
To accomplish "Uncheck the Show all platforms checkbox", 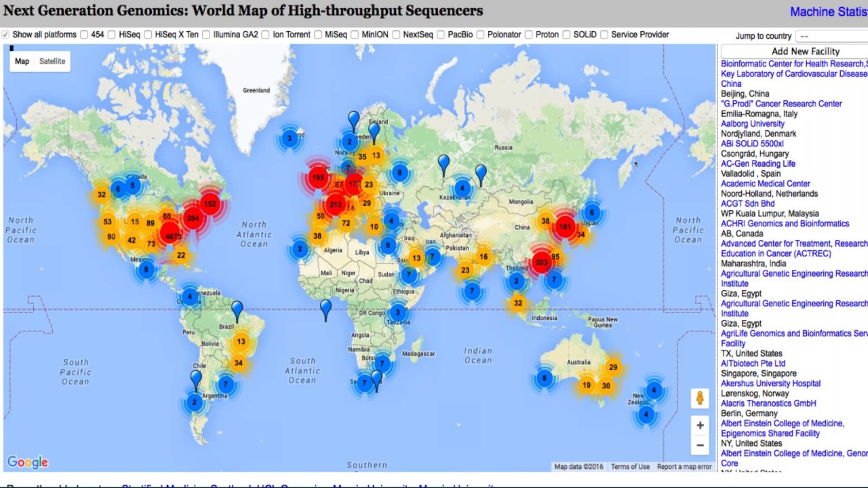I will pos(5,35).
